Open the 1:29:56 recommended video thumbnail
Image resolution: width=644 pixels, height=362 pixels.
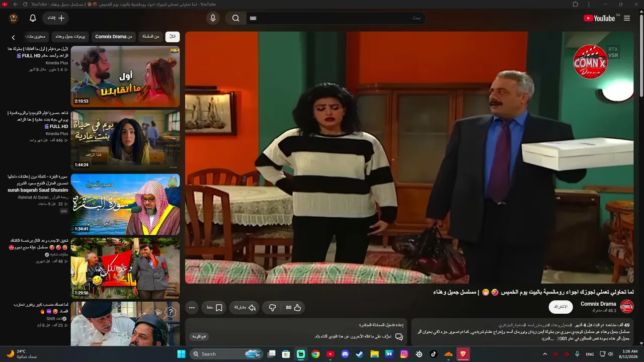125,268
